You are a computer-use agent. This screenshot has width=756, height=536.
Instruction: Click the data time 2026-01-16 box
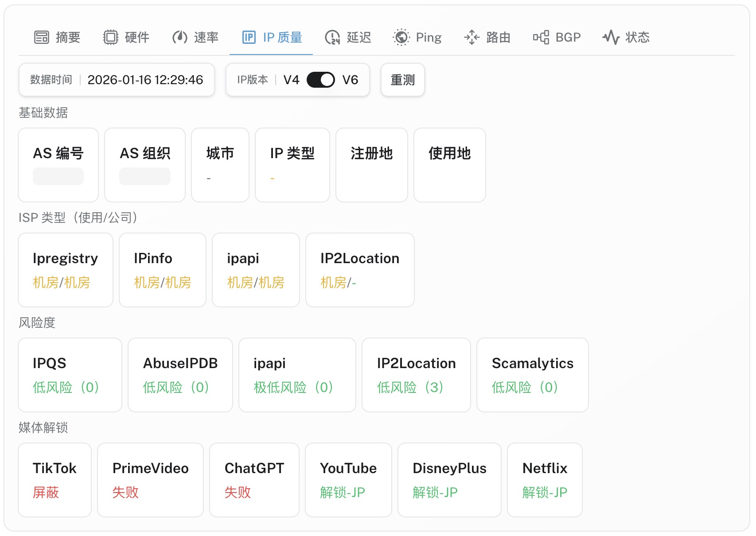(x=117, y=80)
